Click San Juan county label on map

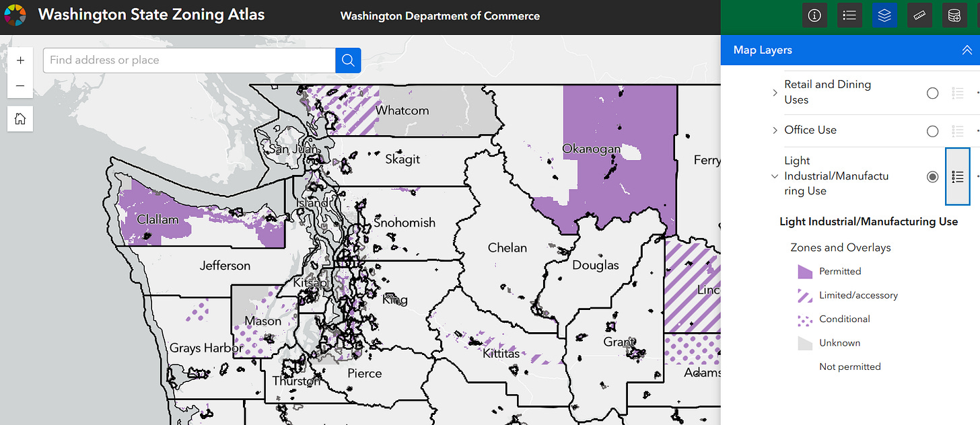(x=292, y=149)
